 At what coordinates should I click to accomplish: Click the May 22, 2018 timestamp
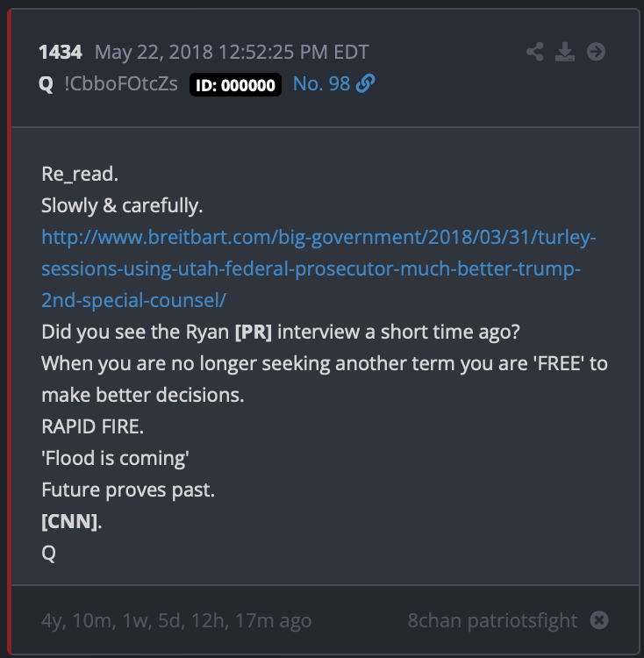(x=232, y=52)
